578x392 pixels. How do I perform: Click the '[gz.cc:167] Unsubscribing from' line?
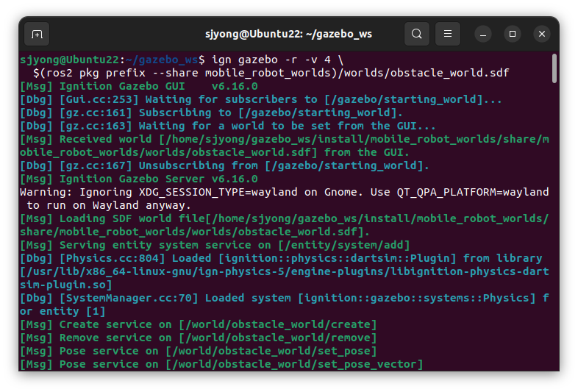tap(224, 166)
